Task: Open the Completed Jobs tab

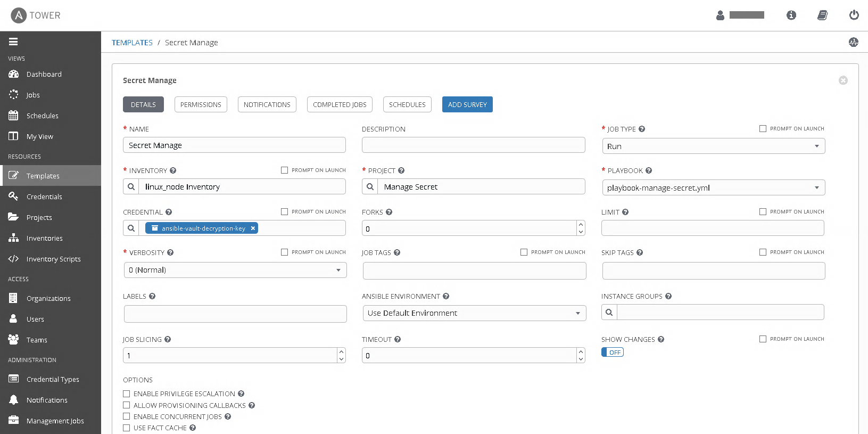Action: tap(340, 105)
